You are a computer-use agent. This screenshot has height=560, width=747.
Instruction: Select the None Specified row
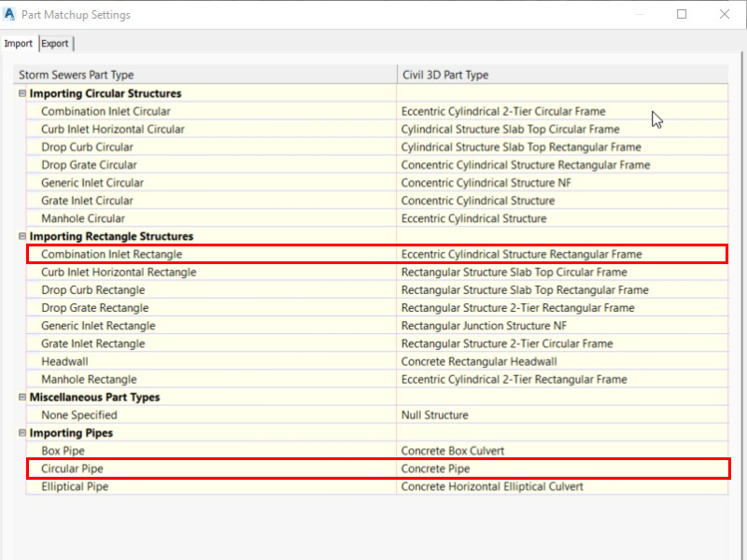(377, 414)
